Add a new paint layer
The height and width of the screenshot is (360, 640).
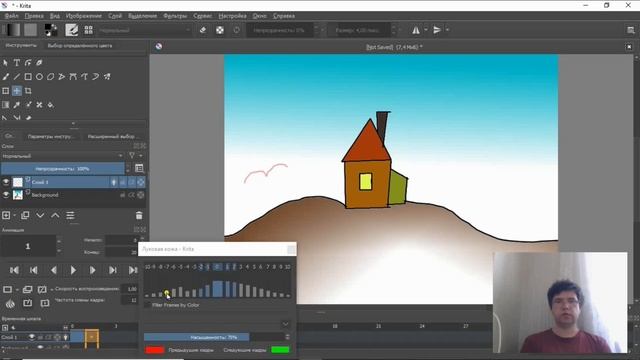coord(6,215)
